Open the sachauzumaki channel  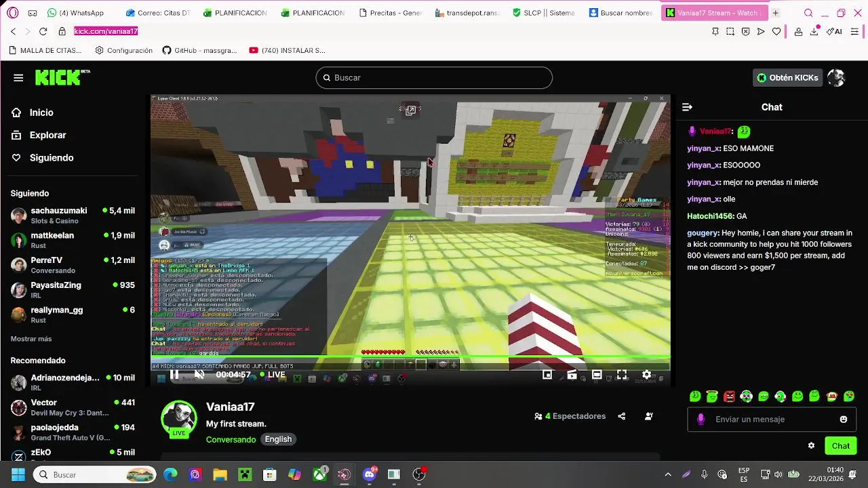point(73,216)
